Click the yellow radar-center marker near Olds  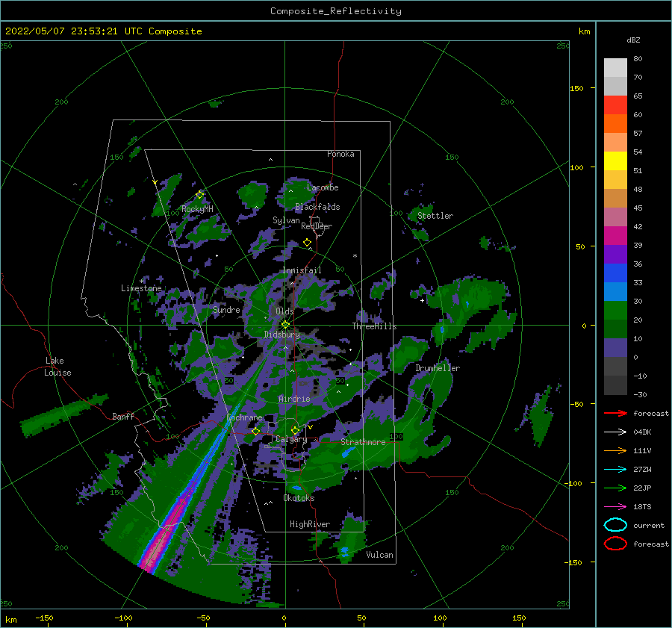pyautogui.click(x=285, y=325)
